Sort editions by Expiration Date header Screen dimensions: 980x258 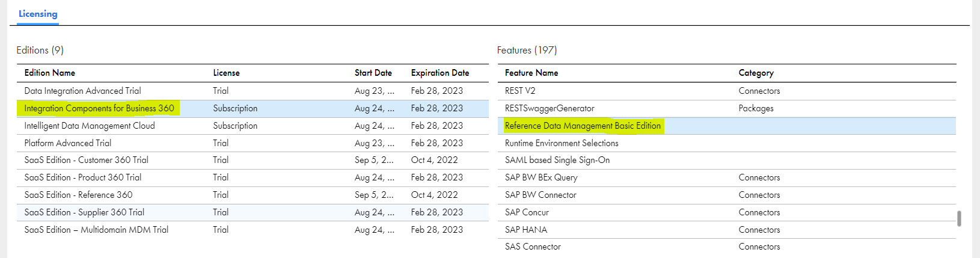coord(440,73)
